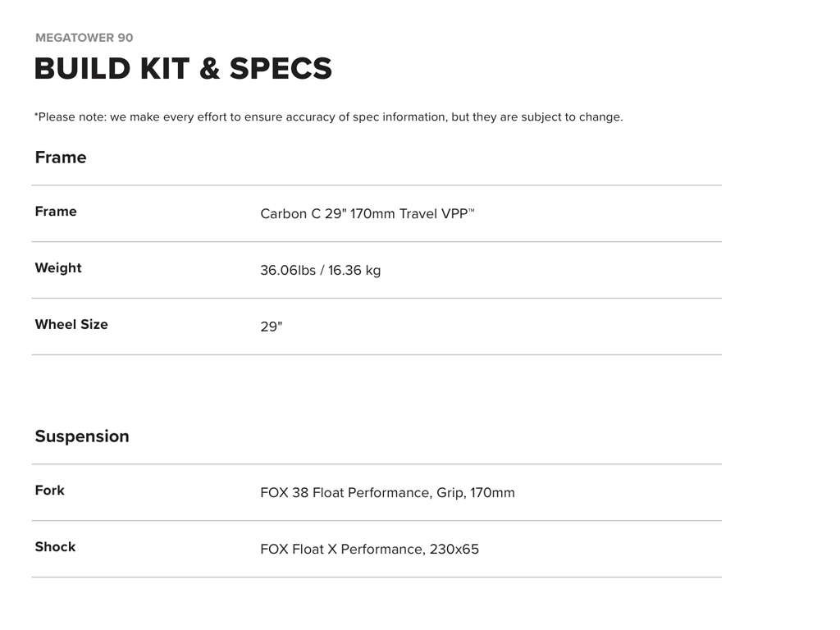Click the Fork row label
Image resolution: width=840 pixels, height=630 pixels.
[x=50, y=491]
